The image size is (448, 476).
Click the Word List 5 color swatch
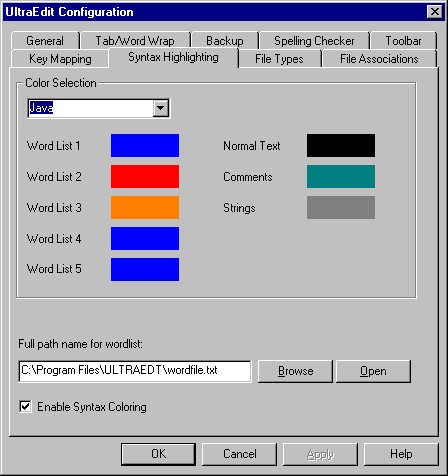pyautogui.click(x=145, y=269)
